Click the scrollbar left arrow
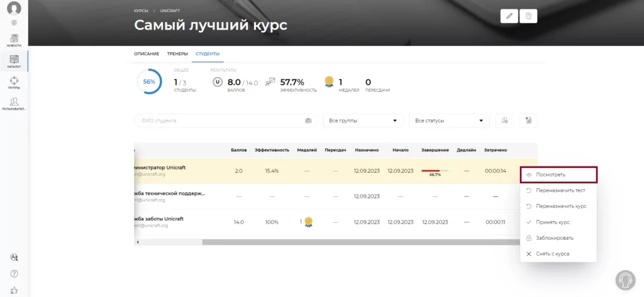 138,242
